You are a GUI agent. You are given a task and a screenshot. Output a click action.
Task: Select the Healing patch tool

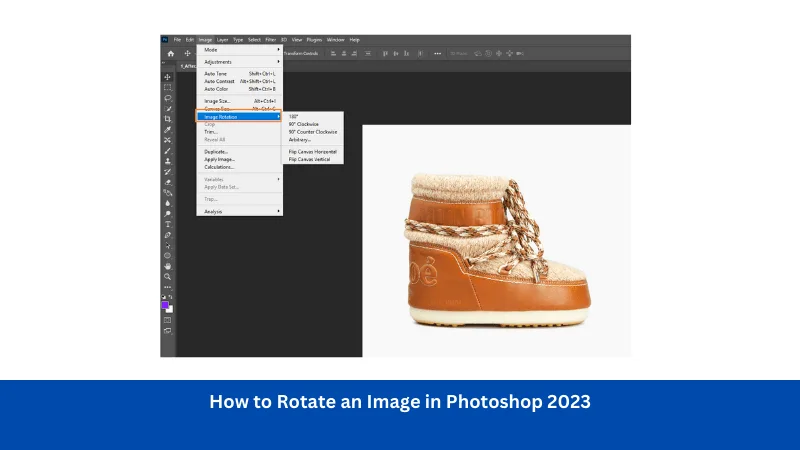click(167, 140)
